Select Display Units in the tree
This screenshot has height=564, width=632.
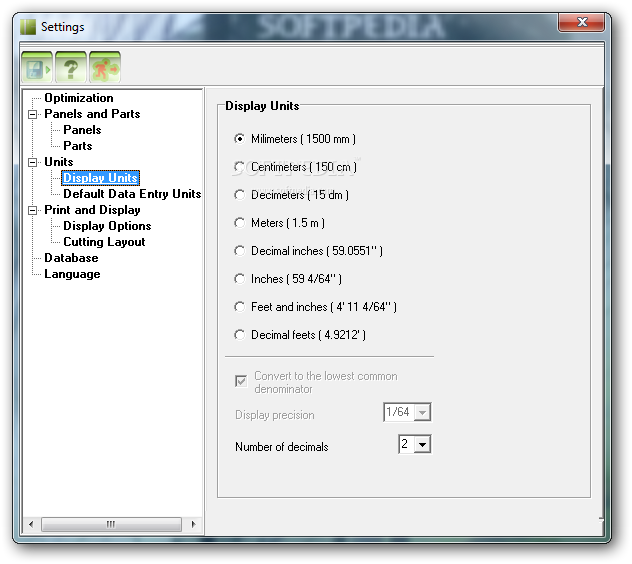click(x=100, y=178)
